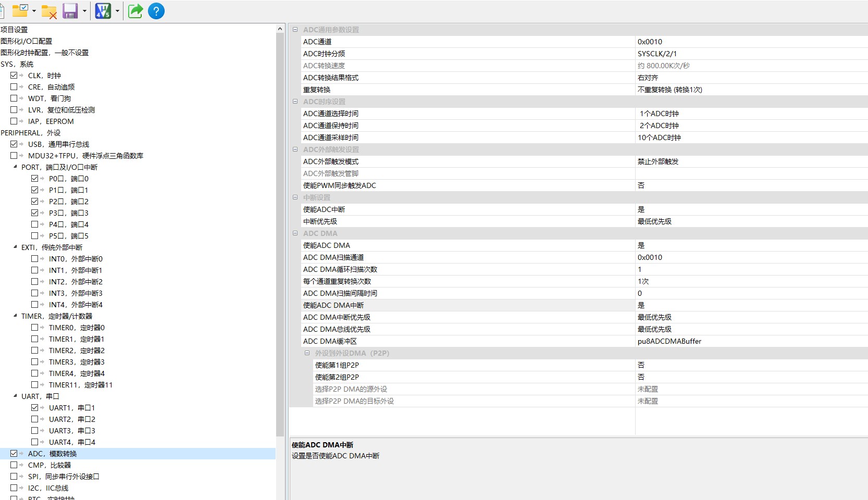
Task: Click the close project folder icon
Action: pyautogui.click(x=49, y=11)
